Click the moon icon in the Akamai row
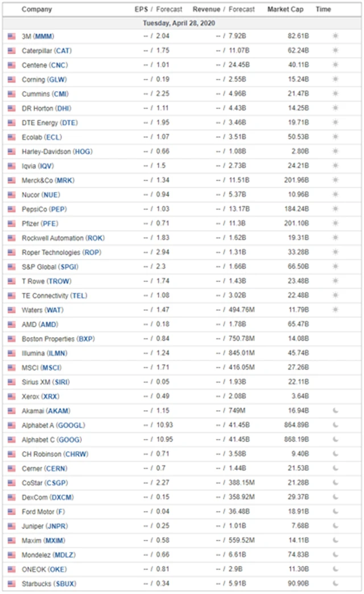 tap(336, 411)
